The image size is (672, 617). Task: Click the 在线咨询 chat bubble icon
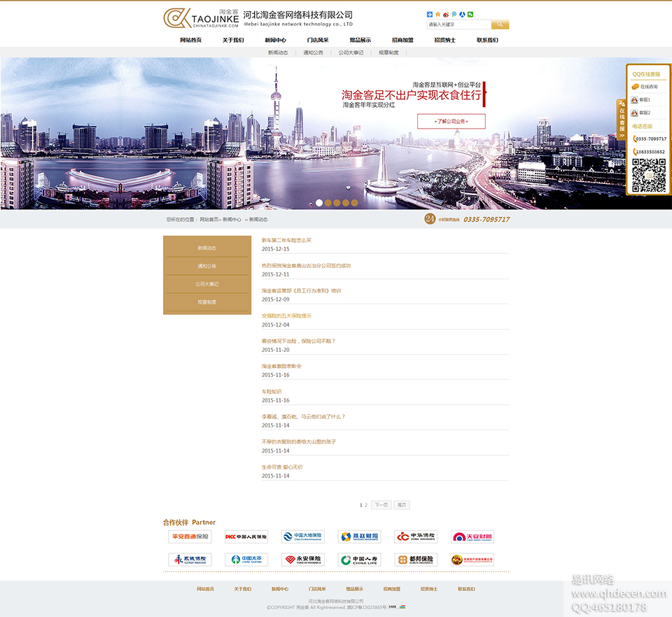(x=636, y=87)
